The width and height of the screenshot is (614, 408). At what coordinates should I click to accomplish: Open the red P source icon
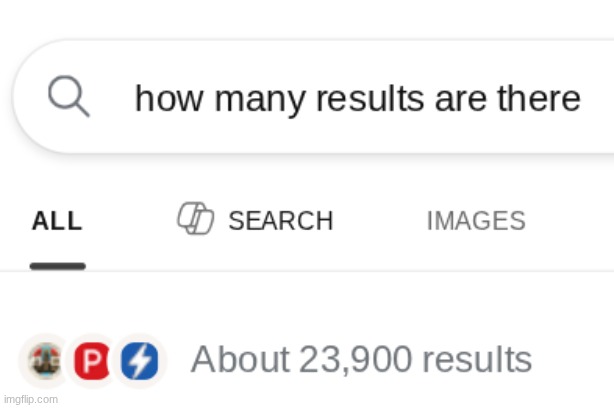(94, 360)
